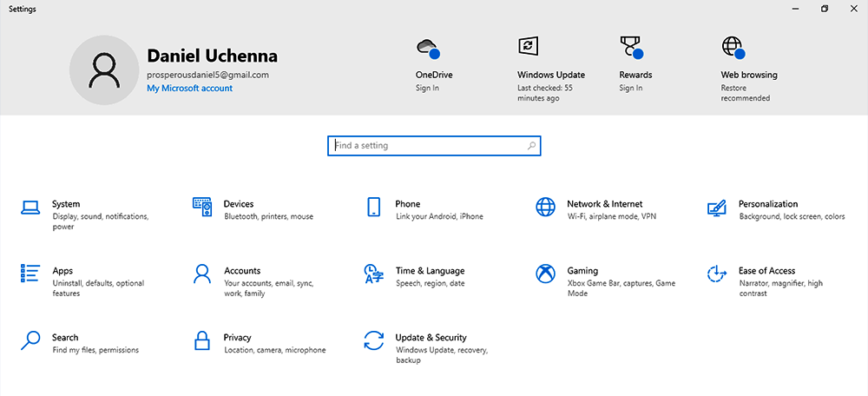868x396 pixels.
Task: Open the Network & Internet globe icon
Action: point(545,207)
